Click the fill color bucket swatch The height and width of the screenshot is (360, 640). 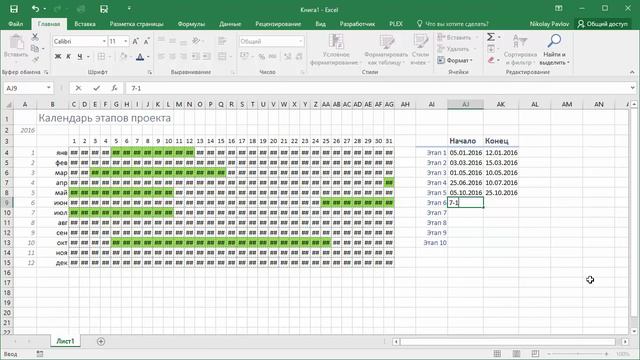[x=123, y=56]
